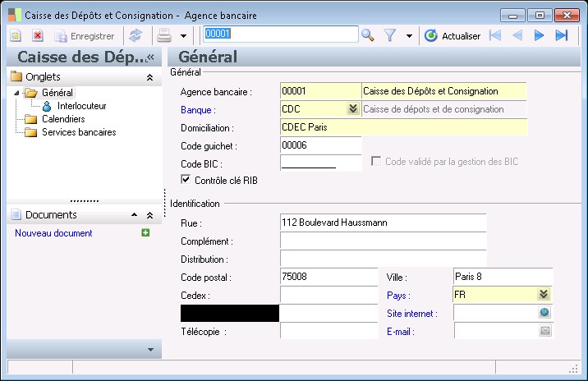Uncheck the Contrôle clé RIB checkbox
Screen dimensions: 588x381
pos(186,180)
